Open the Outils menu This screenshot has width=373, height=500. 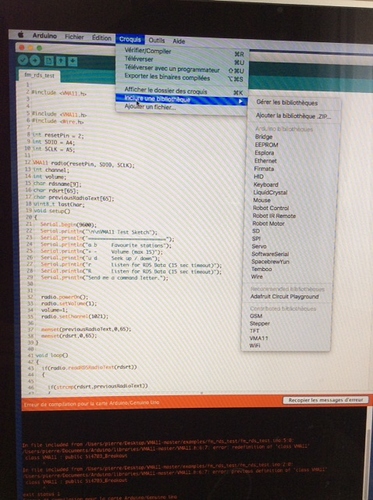[x=157, y=40]
